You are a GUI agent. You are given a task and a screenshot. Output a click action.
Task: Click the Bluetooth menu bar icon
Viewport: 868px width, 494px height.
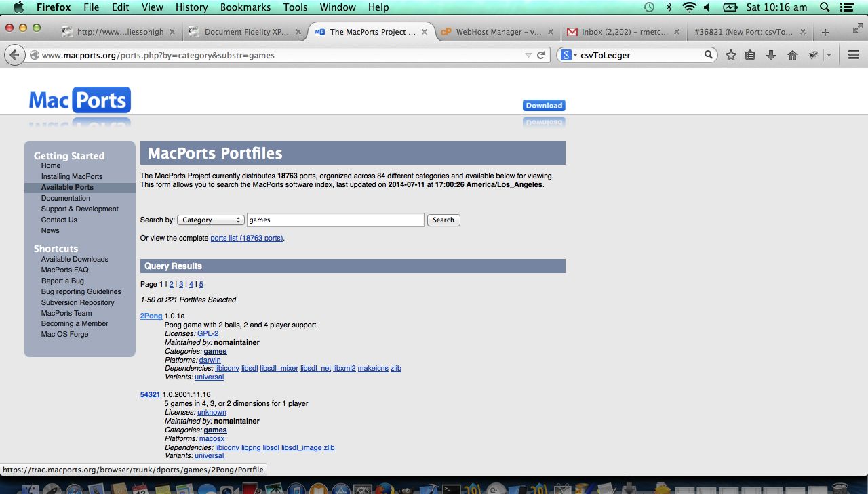pyautogui.click(x=669, y=7)
